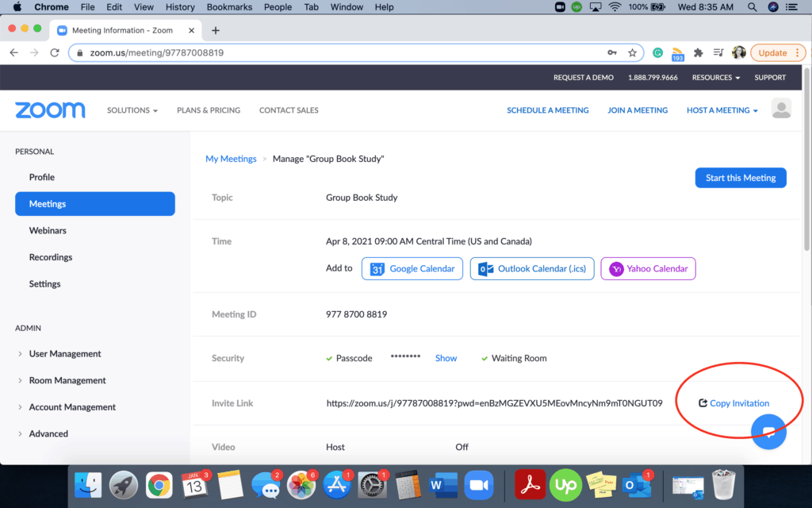Open Chrome extensions puzzle icon

pos(698,53)
